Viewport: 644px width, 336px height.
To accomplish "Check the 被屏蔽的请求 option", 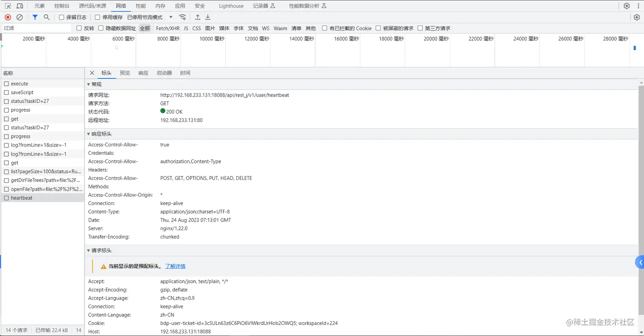I will click(378, 28).
